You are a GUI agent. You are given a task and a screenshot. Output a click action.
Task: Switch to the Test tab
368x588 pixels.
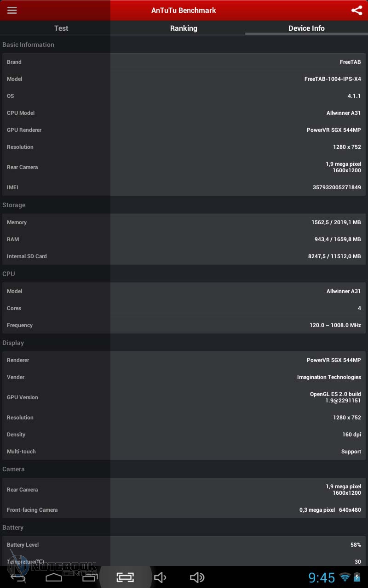click(x=61, y=28)
